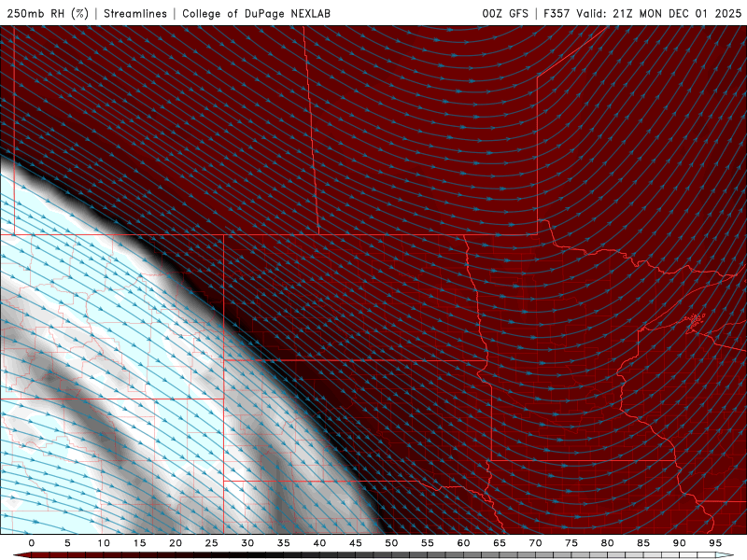Image resolution: width=747 pixels, height=560 pixels.
Task: Click the colorbar label '50'
Action: point(391,543)
